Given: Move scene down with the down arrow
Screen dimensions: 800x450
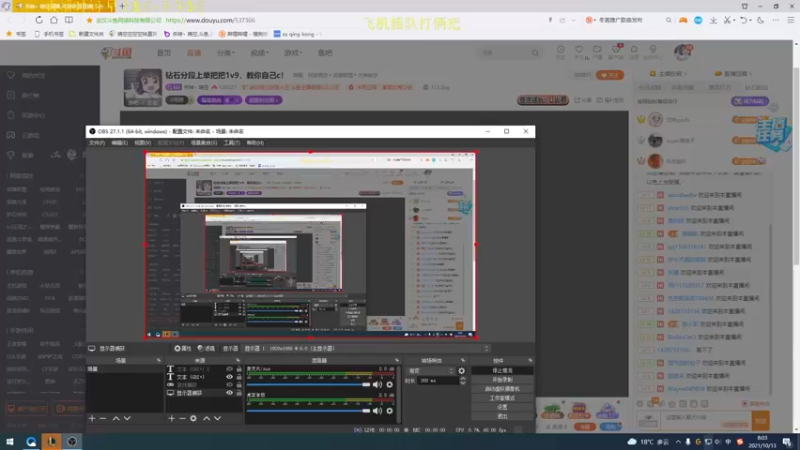Looking at the screenshot, I should pyautogui.click(x=127, y=418).
